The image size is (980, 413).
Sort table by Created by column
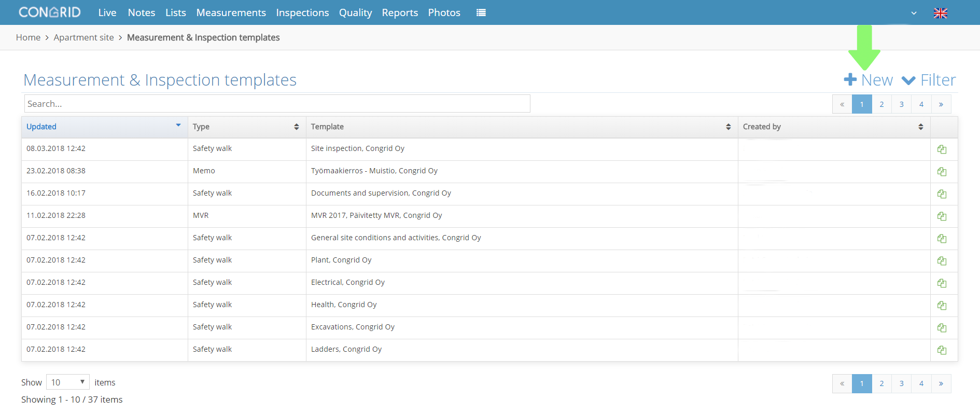point(834,127)
